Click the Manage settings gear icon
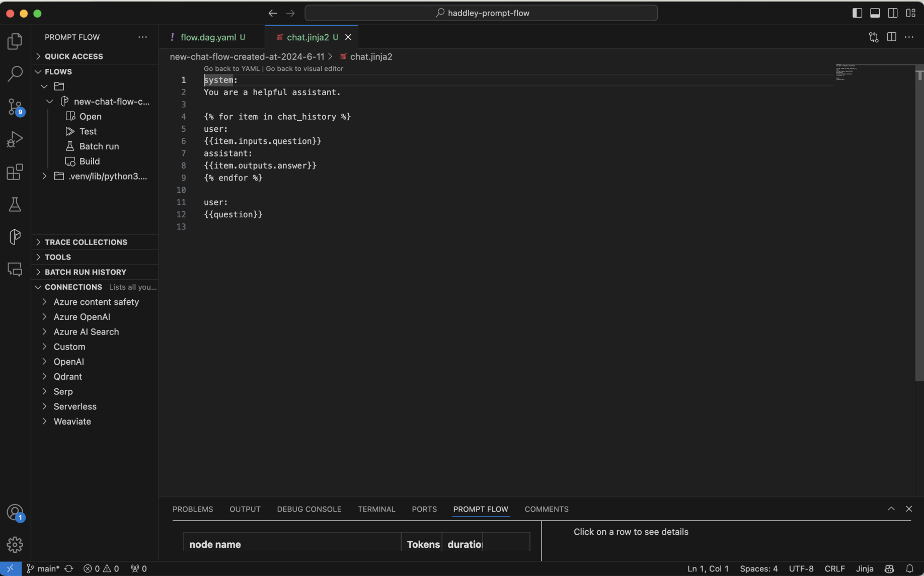Image resolution: width=924 pixels, height=576 pixels. (x=15, y=544)
